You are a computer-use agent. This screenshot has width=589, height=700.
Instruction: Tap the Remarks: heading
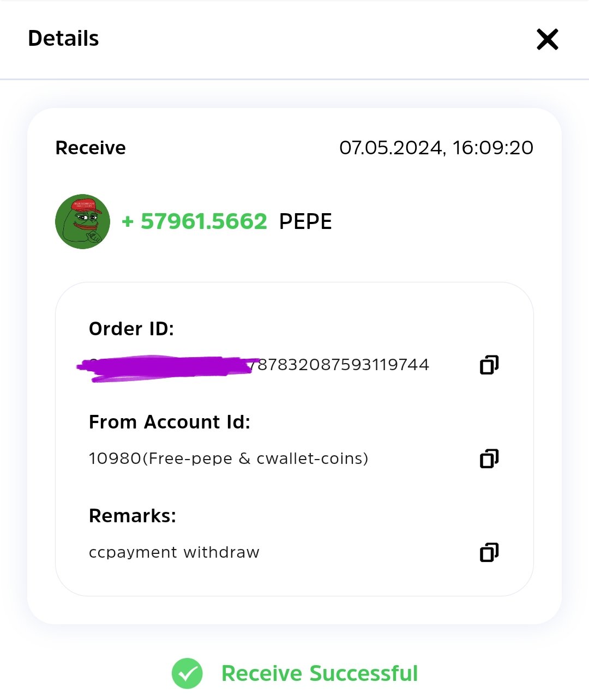click(x=133, y=516)
